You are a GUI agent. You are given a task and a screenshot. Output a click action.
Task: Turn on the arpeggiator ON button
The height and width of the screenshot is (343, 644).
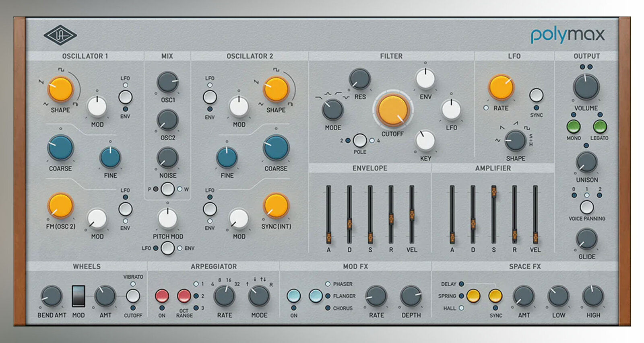(162, 296)
